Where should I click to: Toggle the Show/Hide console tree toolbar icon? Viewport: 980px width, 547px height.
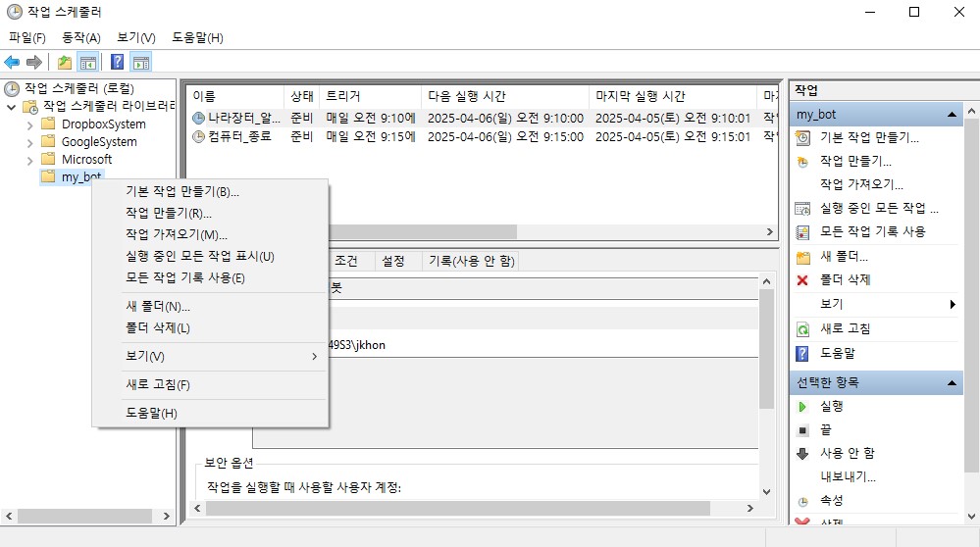coord(88,62)
